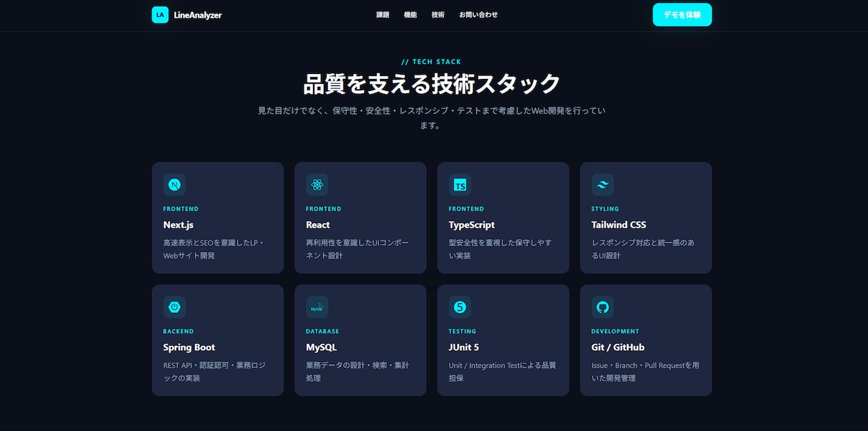Click Issue・Branch・Pull Request description
The image size is (868, 431).
[645, 371]
